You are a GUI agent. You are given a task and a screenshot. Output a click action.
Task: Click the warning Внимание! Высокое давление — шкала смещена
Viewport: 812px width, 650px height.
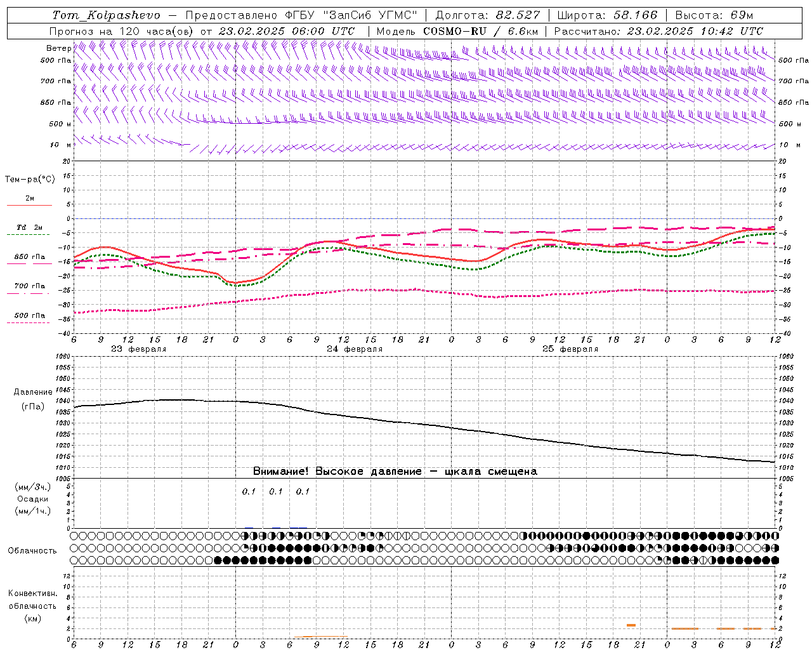(x=395, y=472)
